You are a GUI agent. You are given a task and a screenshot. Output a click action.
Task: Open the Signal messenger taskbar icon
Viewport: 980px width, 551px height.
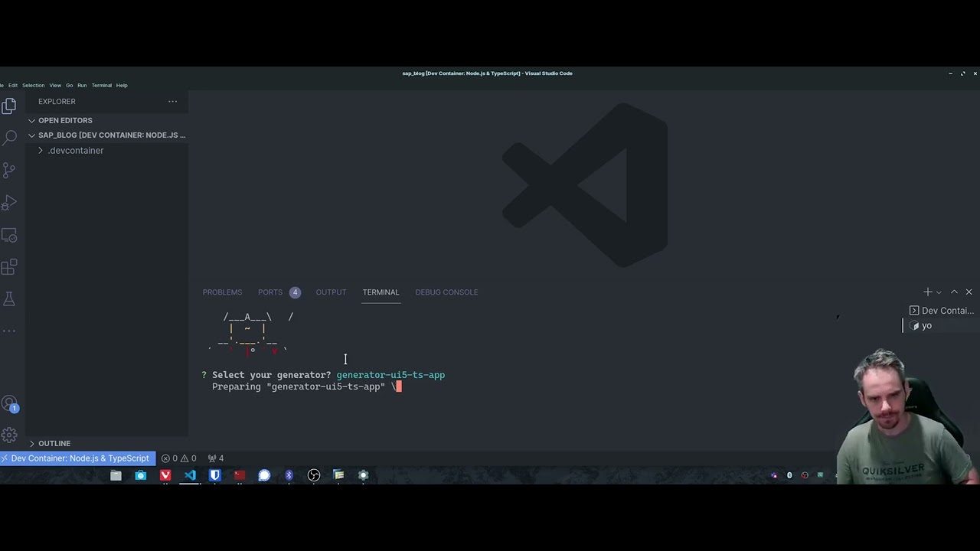(264, 475)
